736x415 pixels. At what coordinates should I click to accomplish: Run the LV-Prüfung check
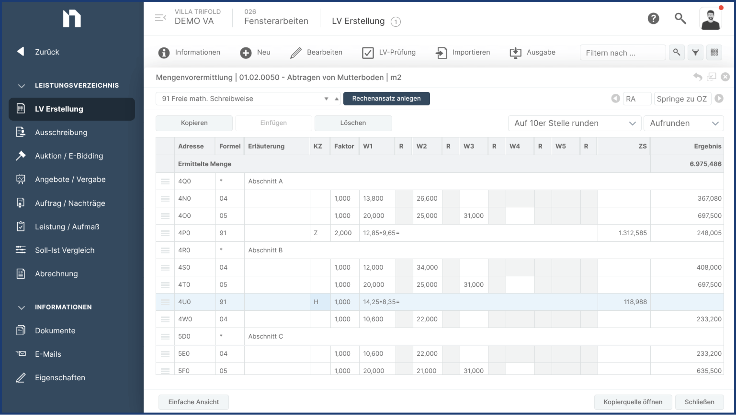368,52
